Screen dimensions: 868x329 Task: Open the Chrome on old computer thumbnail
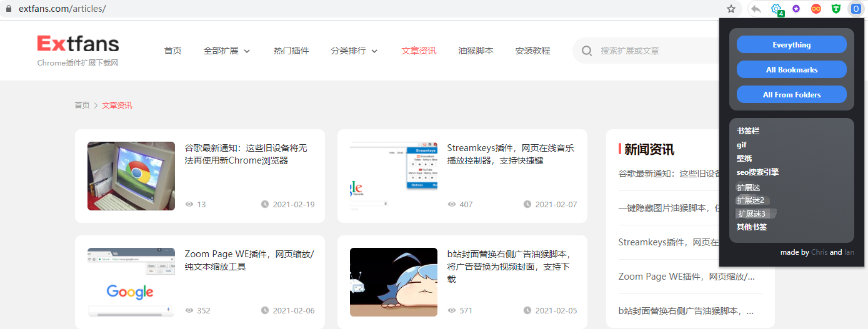coord(131,175)
